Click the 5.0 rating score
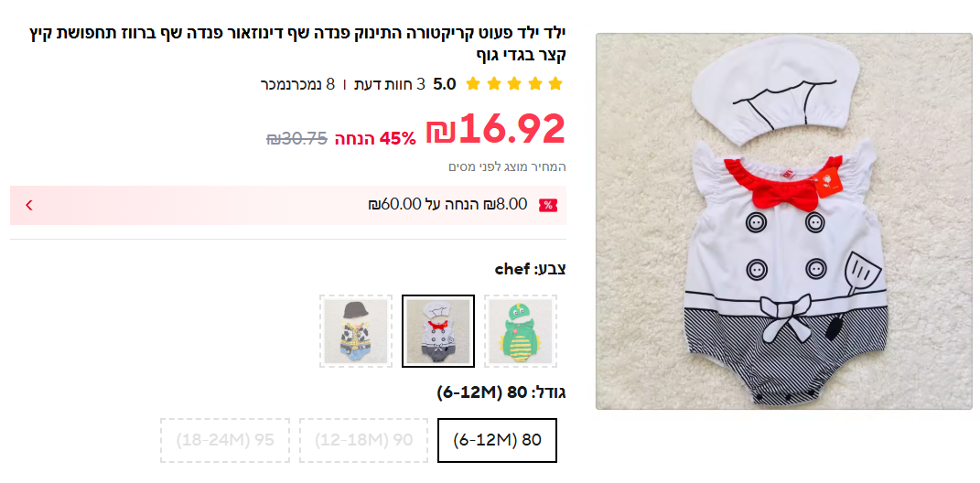Screen dimensions: 980x483 [445, 84]
